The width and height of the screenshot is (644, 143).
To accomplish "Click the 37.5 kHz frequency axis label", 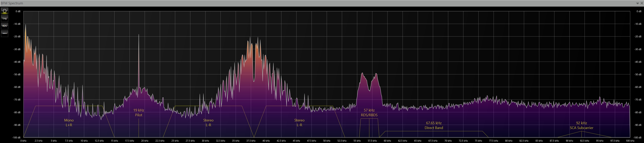I will pos(251,141).
